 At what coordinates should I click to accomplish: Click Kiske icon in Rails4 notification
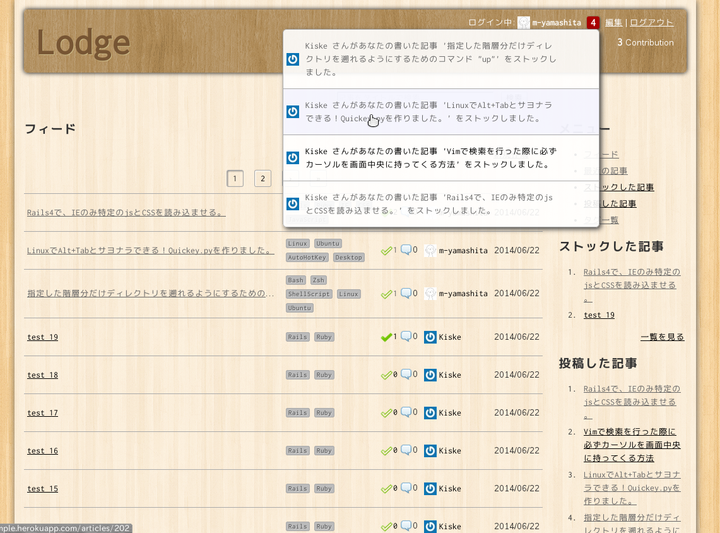click(292, 204)
